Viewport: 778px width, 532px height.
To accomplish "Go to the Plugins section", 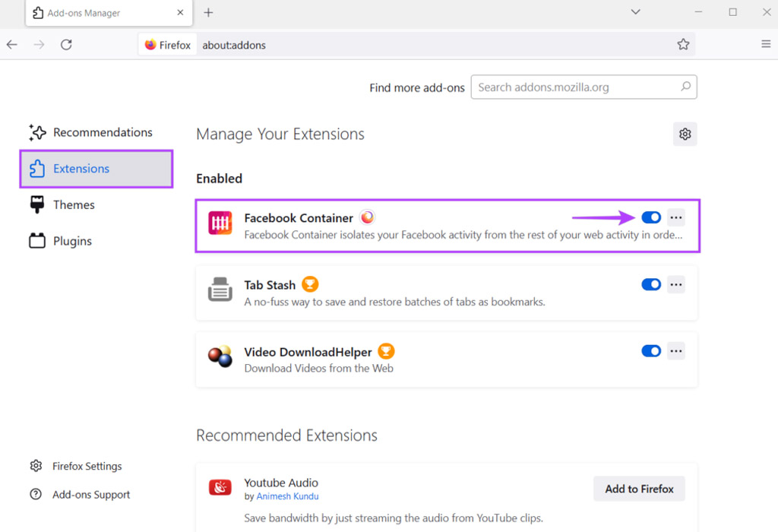I will click(72, 242).
